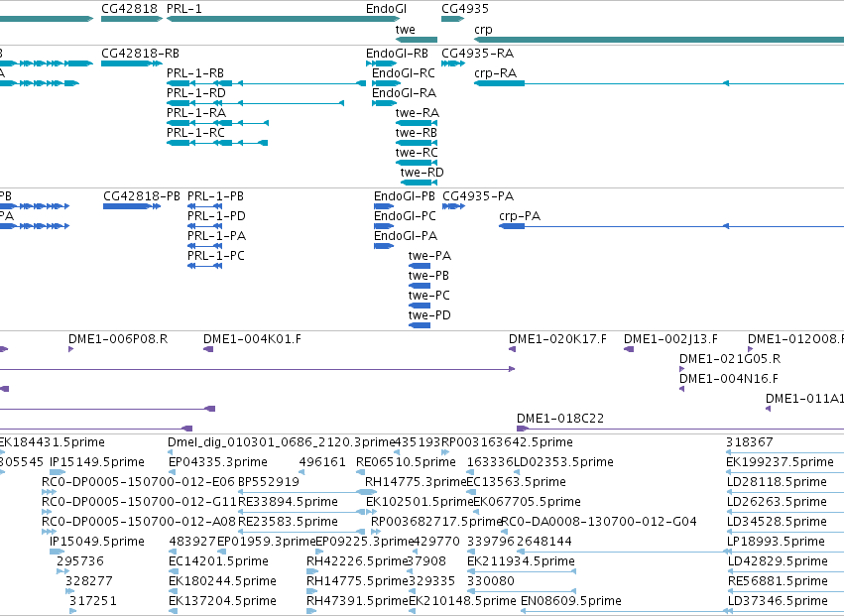Open the RC0-DA0008-130700-012-G04 EST label
Viewport: 844px width, 616px height.
(x=599, y=523)
